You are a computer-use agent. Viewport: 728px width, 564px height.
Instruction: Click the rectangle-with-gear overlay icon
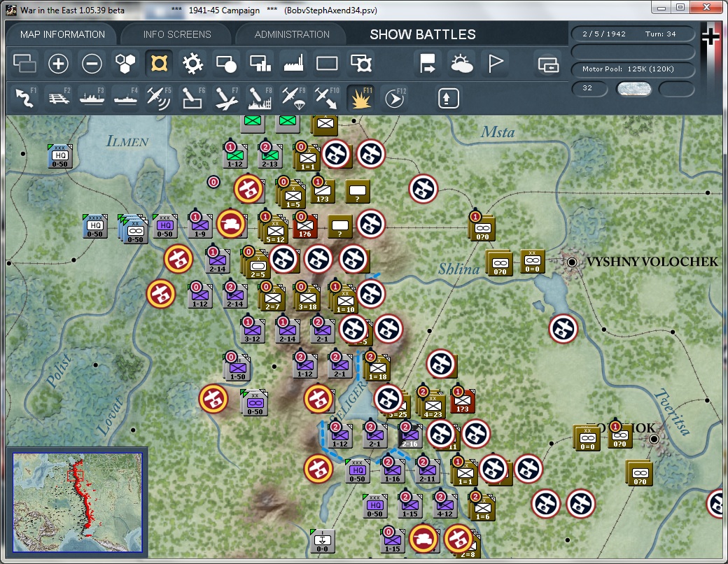(360, 64)
